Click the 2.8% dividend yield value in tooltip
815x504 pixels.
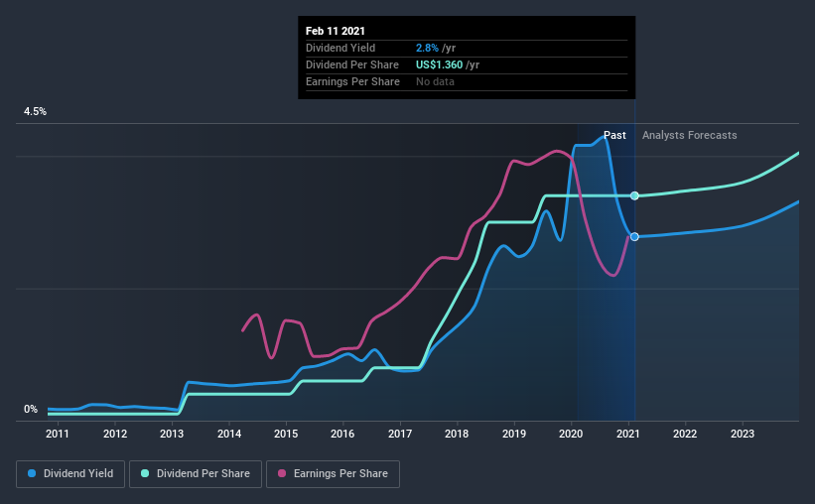tap(427, 48)
